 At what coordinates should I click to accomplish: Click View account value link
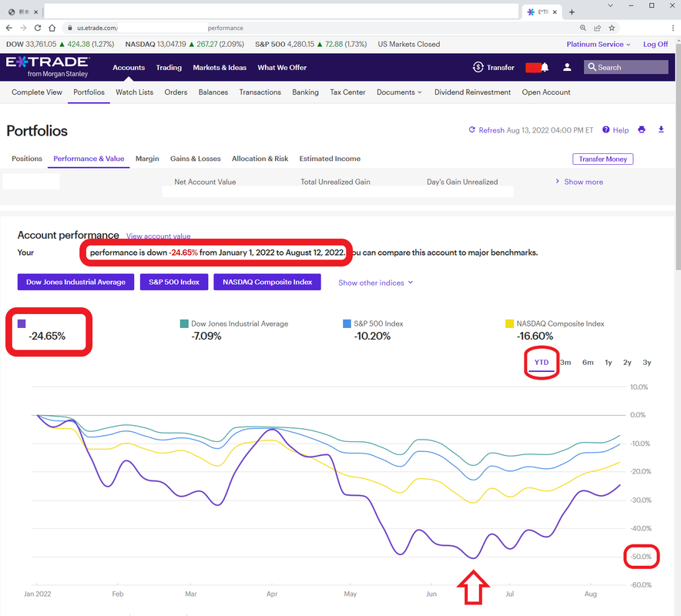click(158, 236)
